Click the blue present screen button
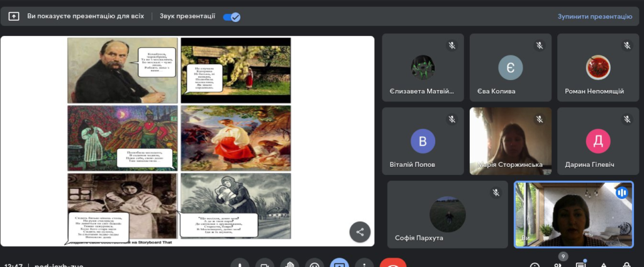This screenshot has height=267, width=644. point(340,263)
